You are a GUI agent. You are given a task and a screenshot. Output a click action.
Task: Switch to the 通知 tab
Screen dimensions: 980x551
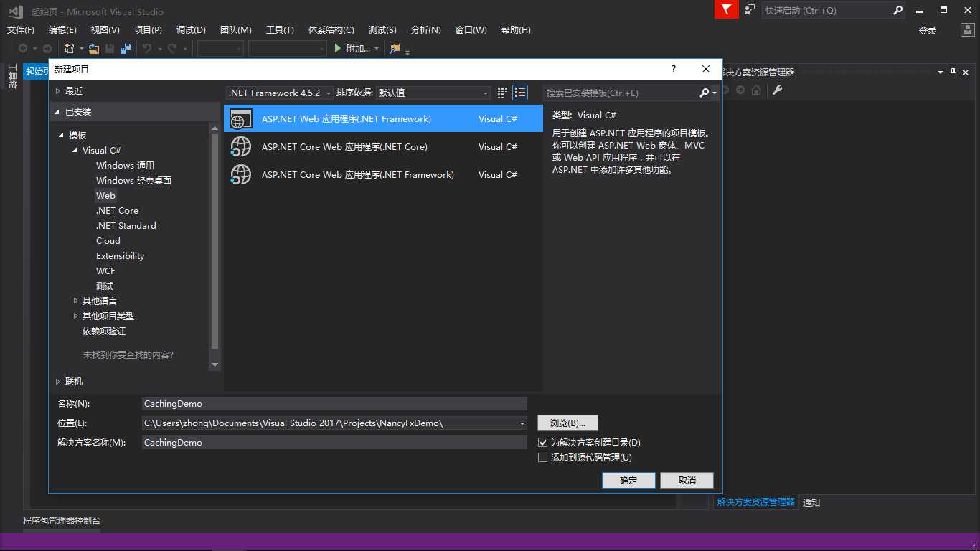[x=811, y=502]
